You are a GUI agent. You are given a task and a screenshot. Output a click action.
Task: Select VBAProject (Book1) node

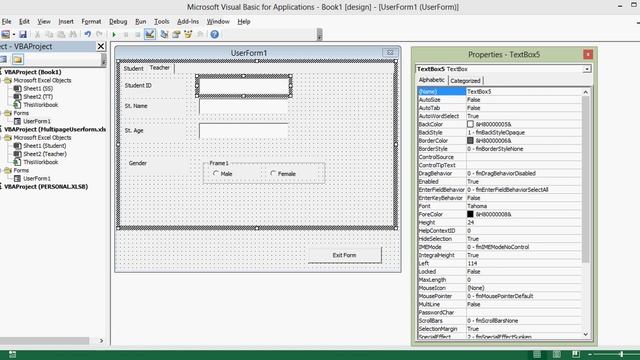33,72
